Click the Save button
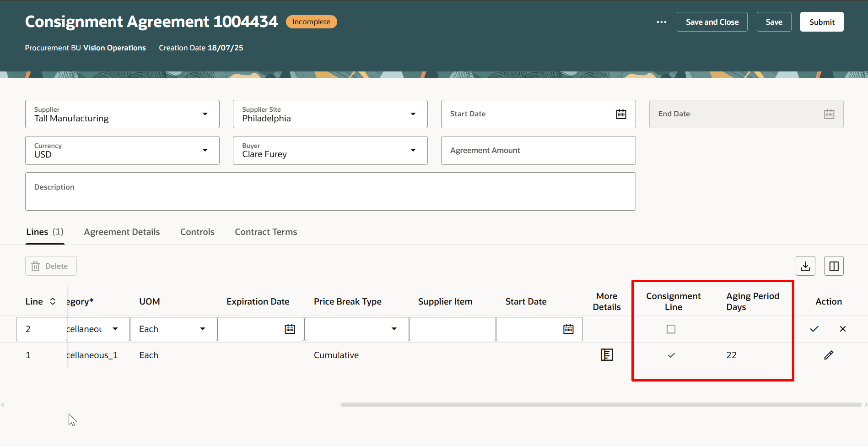Viewport: 868px width, 447px height. [774, 22]
